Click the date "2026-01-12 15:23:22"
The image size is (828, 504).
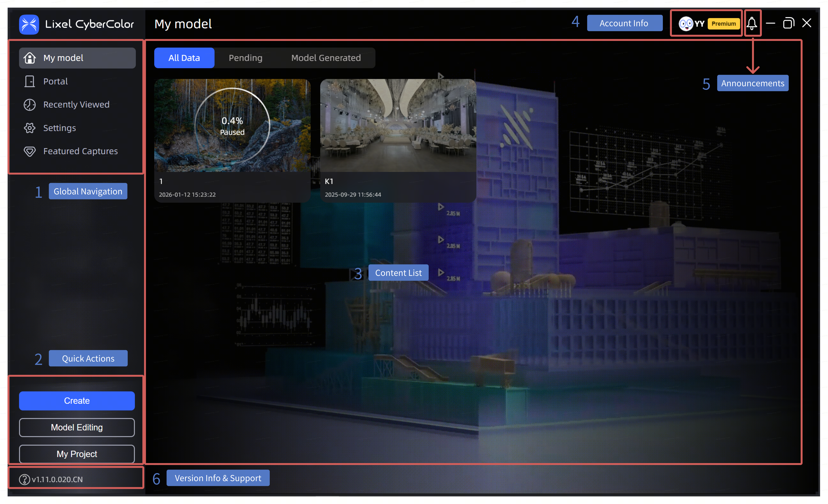click(x=187, y=194)
